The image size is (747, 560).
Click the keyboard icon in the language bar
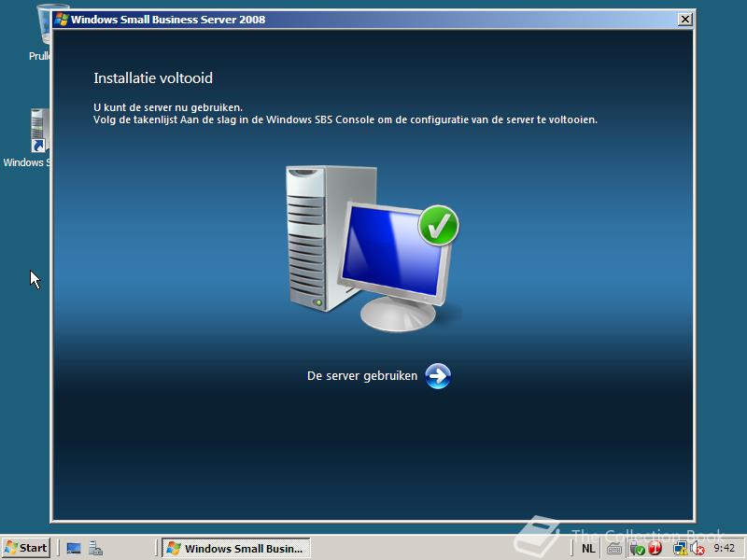point(613,549)
